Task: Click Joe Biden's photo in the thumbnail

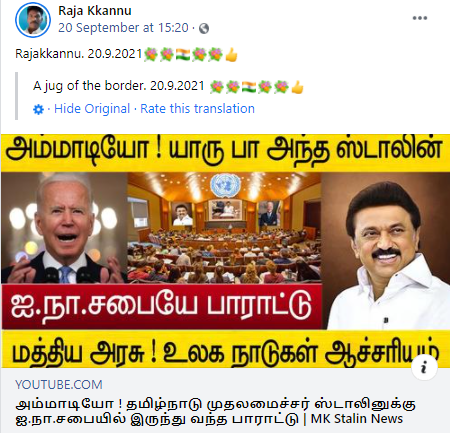Action: point(64,227)
